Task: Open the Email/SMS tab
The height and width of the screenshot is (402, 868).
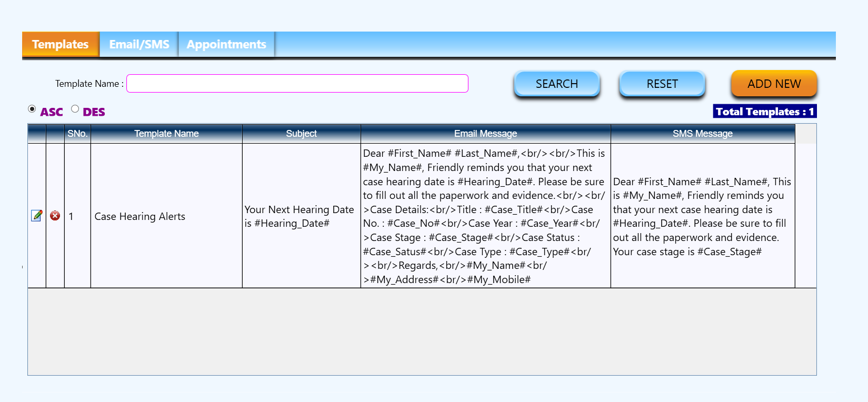Action: pyautogui.click(x=139, y=44)
